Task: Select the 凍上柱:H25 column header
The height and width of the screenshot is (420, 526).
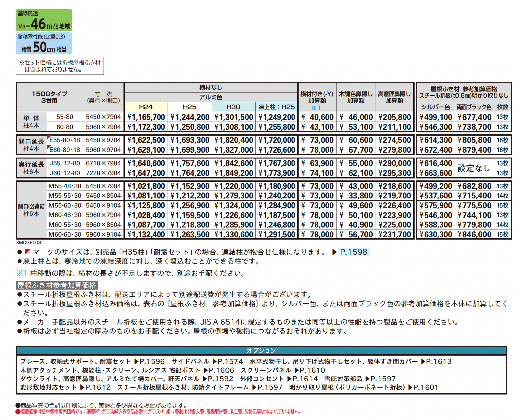Action: (276, 107)
